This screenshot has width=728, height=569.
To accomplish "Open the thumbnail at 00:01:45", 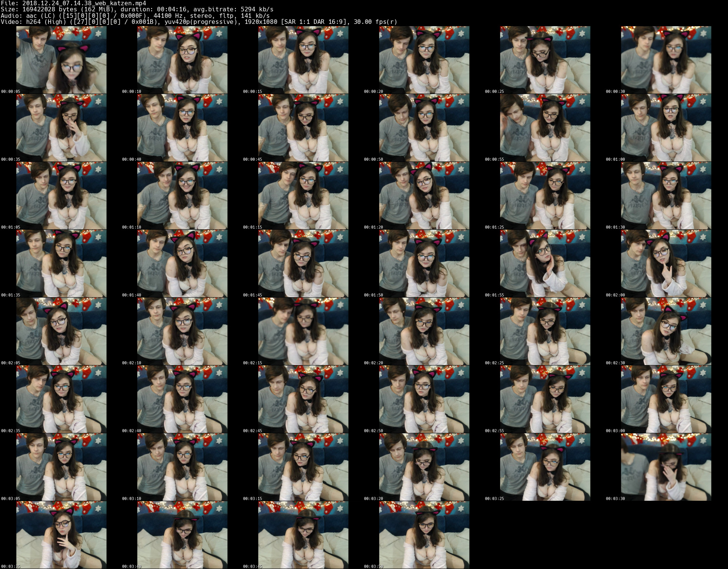I will click(x=303, y=263).
